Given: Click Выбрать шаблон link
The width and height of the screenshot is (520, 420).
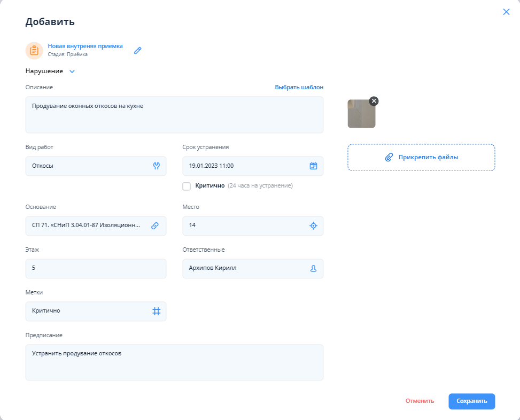Looking at the screenshot, I should 299,87.
